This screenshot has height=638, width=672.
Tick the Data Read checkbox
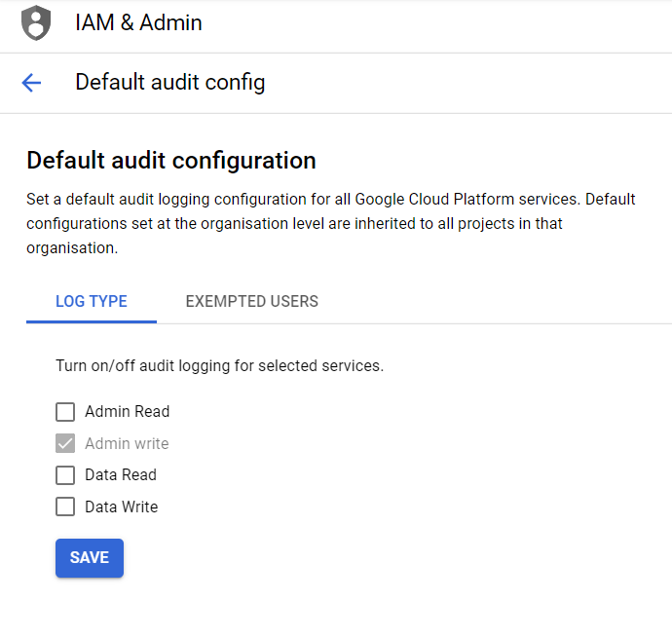65,475
